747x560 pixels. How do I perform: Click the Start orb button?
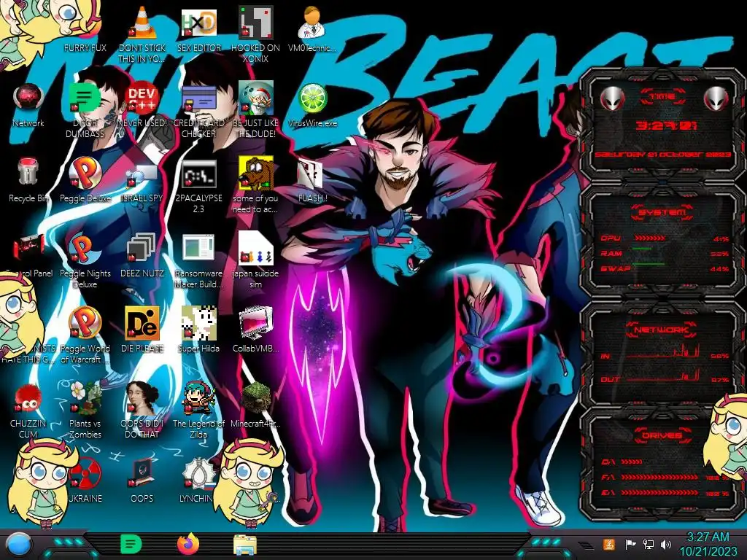pos(18,544)
